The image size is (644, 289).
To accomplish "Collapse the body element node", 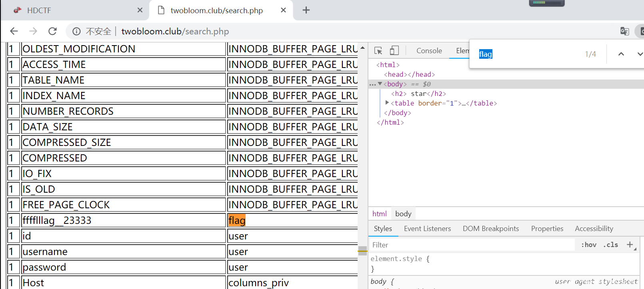I will point(380,84).
